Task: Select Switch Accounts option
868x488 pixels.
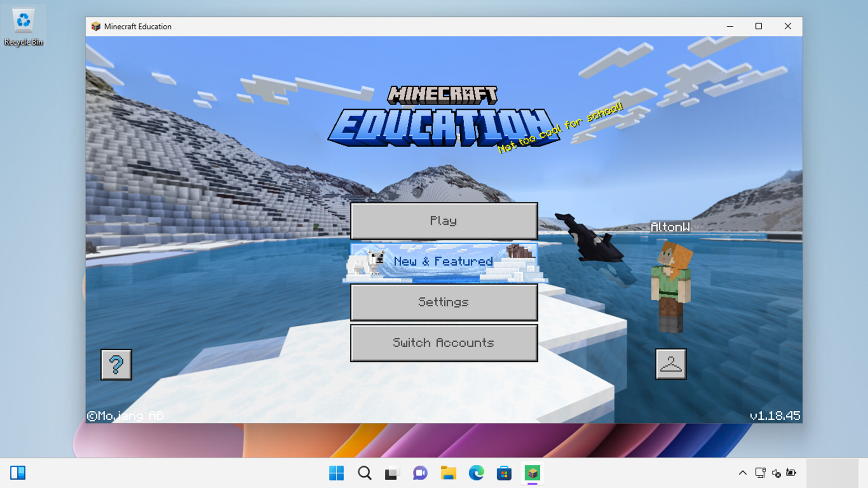Action: click(x=443, y=343)
